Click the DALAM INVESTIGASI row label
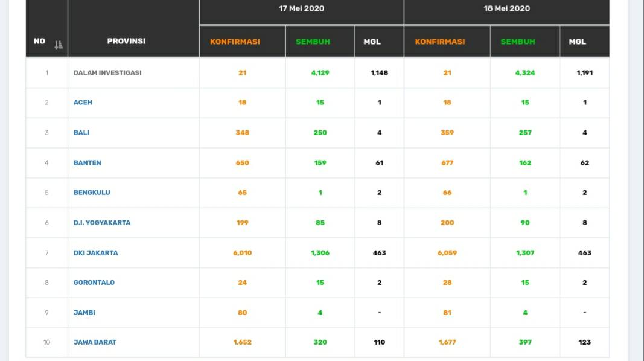The width and height of the screenshot is (644, 361). coord(107,73)
